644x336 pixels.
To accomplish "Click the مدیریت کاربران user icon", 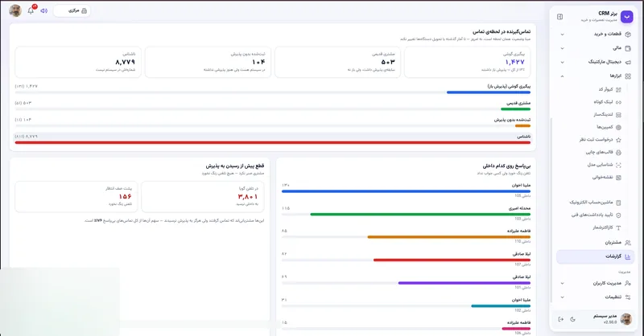I will 628,283.
